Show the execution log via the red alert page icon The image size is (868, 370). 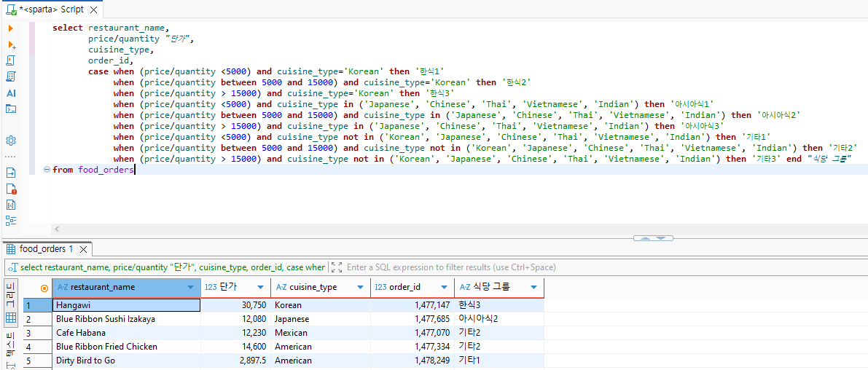(10, 189)
